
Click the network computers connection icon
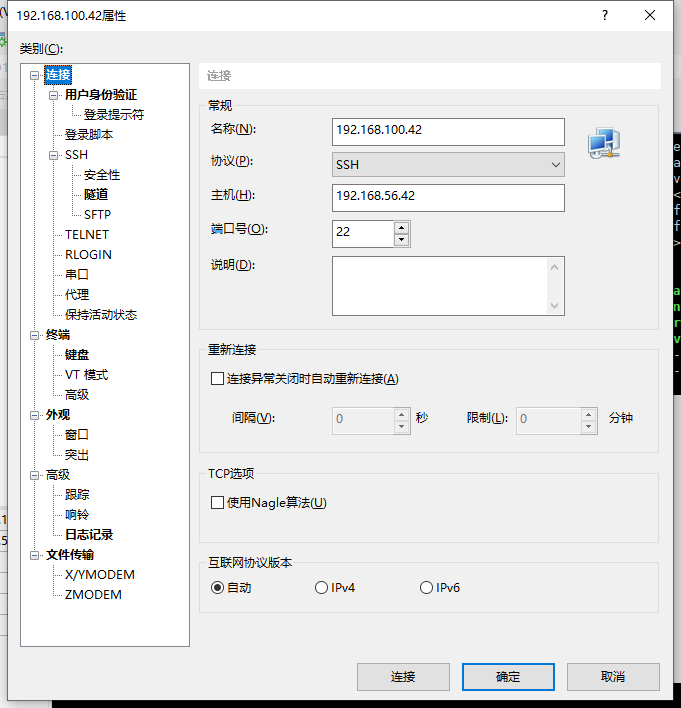coord(604,144)
